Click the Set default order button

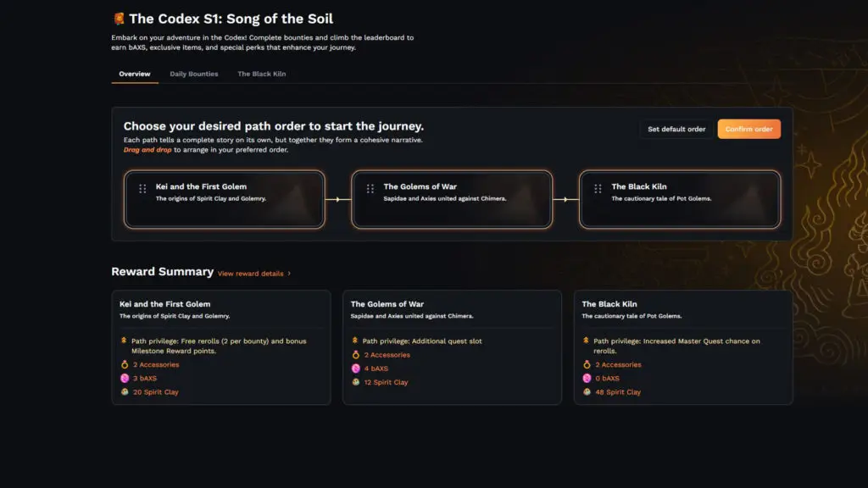click(676, 130)
